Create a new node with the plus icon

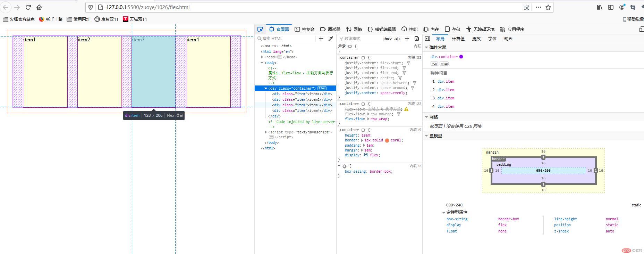(x=321, y=39)
